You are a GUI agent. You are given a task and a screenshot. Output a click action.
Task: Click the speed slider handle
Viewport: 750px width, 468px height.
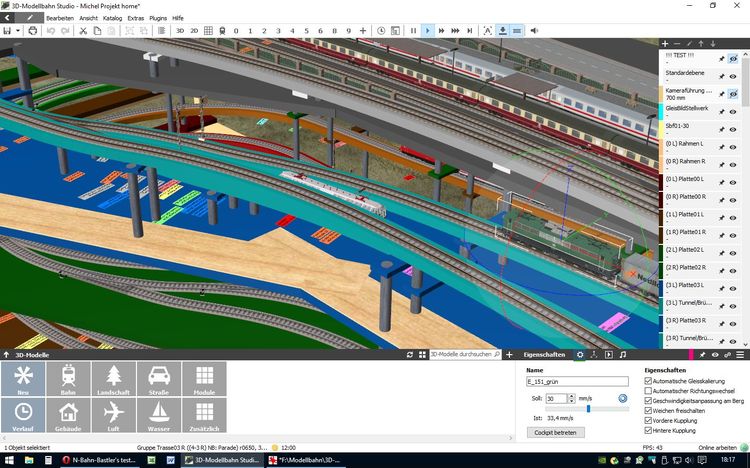[588, 408]
